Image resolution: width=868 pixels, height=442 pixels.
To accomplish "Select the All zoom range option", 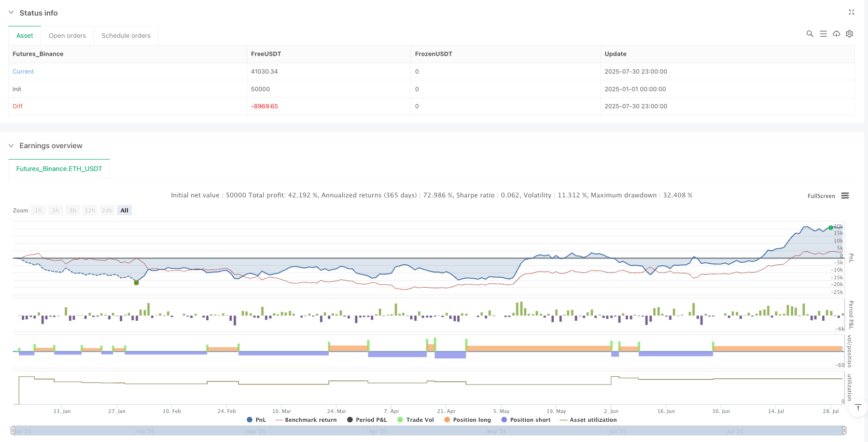I will point(124,210).
